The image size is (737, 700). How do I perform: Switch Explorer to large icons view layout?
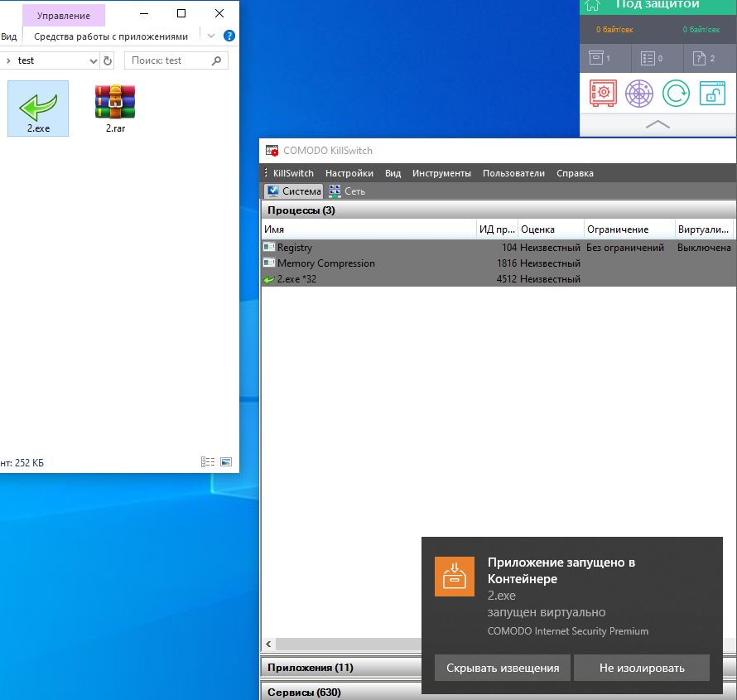pyautogui.click(x=226, y=462)
